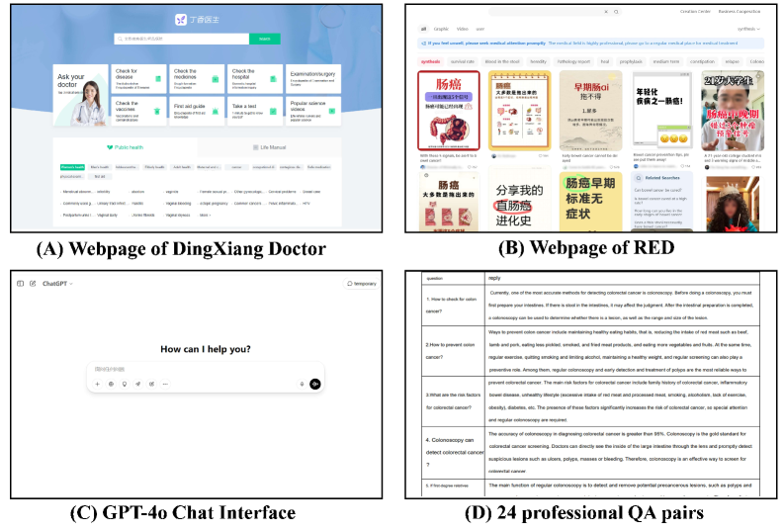Select the Men's health tag
This screenshot has width=784, height=532.
pyautogui.click(x=100, y=167)
